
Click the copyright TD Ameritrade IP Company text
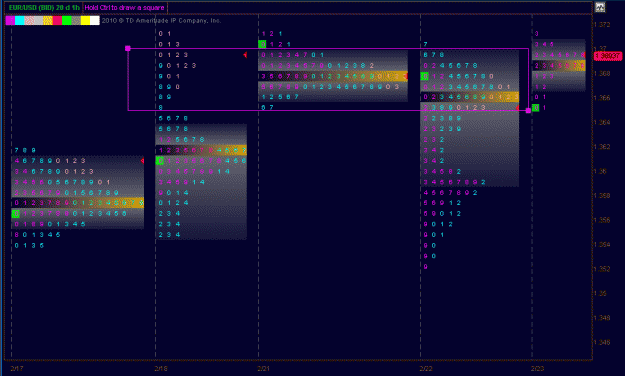(161, 20)
